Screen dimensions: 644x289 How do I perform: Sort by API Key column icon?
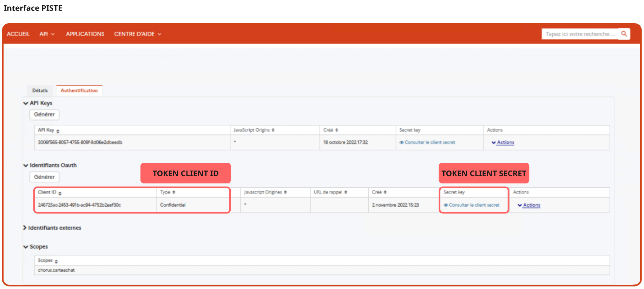tap(58, 131)
